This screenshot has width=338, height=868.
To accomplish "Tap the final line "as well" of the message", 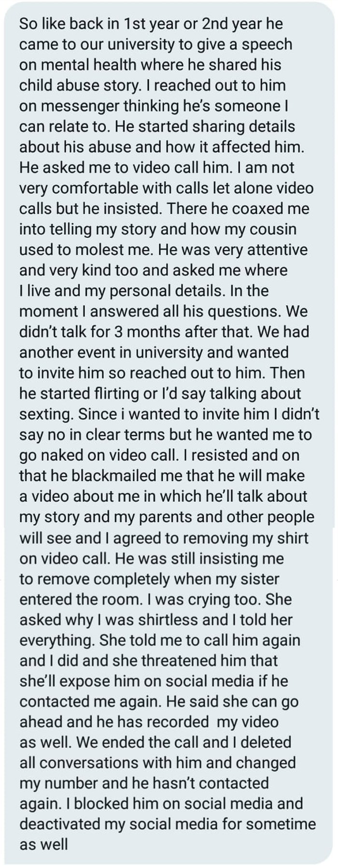I will (43, 845).
